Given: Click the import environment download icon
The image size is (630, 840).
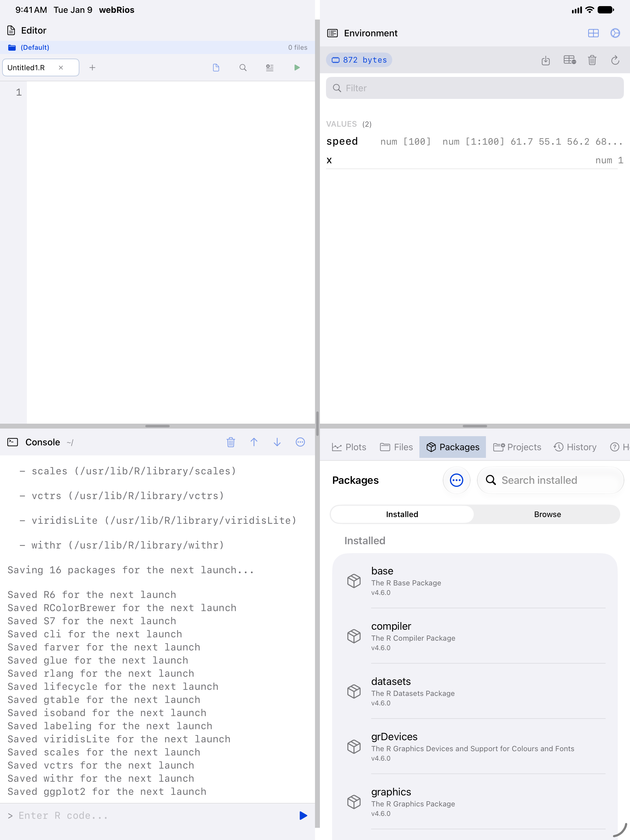Looking at the screenshot, I should 546,60.
